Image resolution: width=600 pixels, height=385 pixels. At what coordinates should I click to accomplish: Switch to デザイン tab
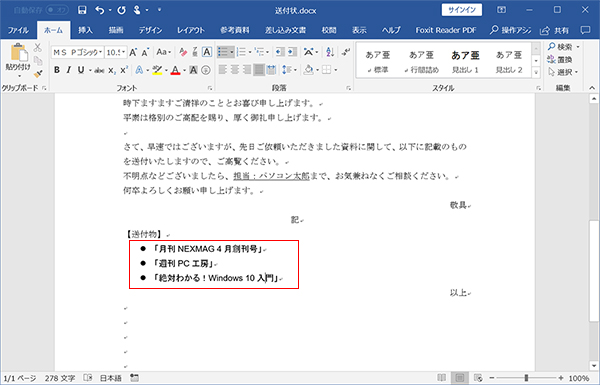[x=150, y=30]
